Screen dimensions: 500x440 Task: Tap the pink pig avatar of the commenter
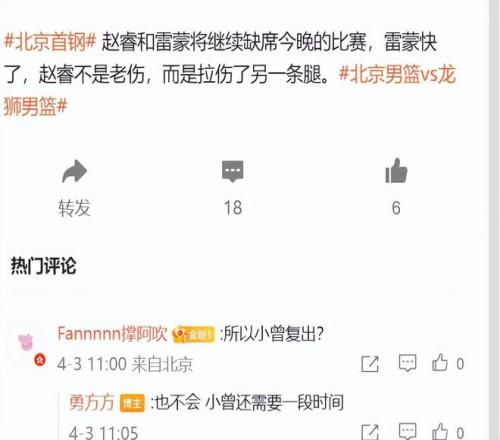click(x=26, y=342)
